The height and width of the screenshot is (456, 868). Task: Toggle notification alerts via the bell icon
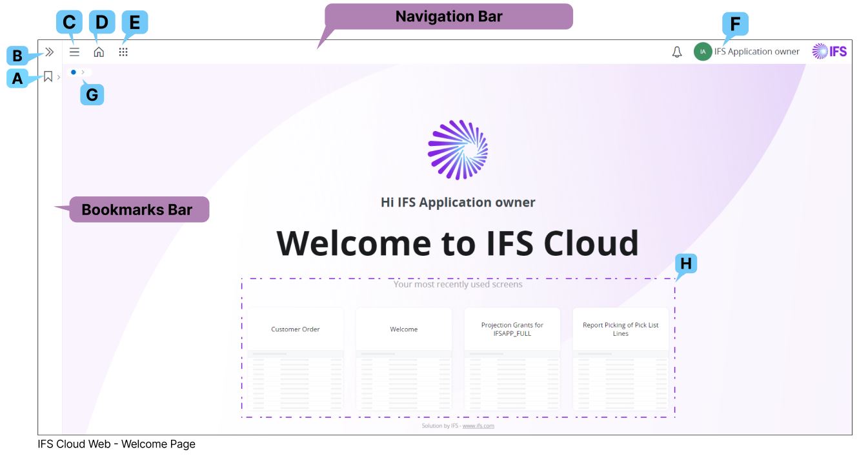[676, 52]
